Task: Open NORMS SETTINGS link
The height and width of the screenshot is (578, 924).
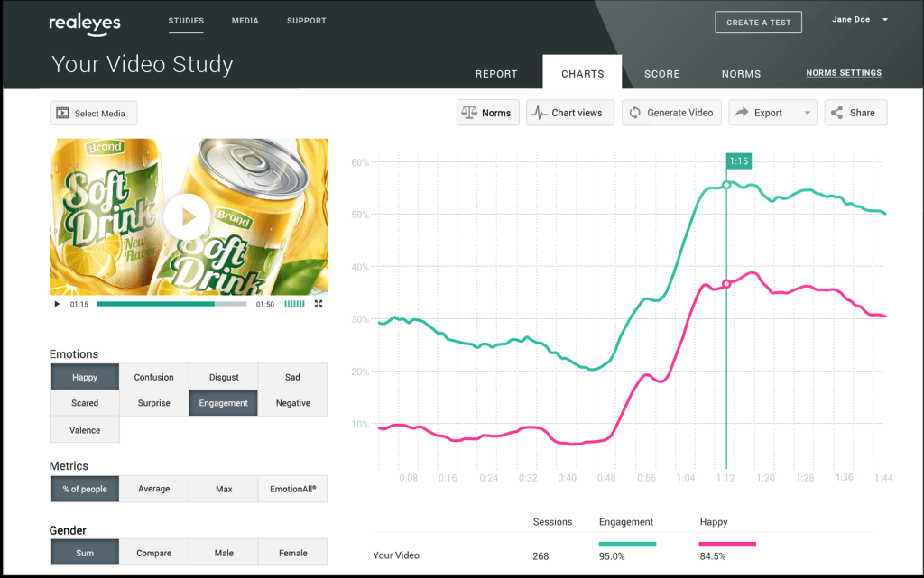Action: 844,72
